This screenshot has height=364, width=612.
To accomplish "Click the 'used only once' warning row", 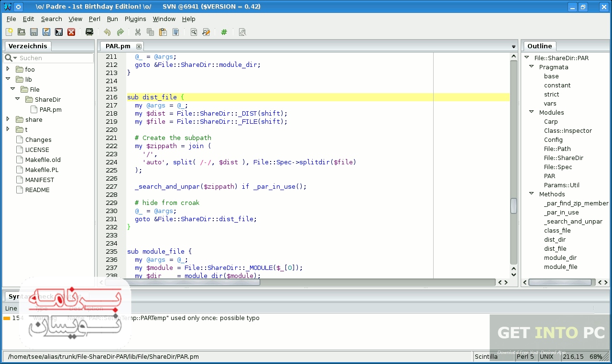I will (x=306, y=318).
